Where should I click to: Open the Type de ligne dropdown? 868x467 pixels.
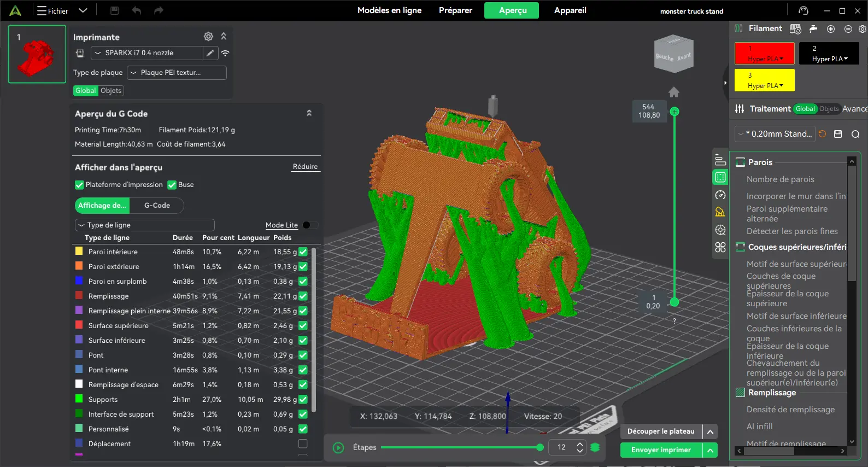[x=144, y=225]
